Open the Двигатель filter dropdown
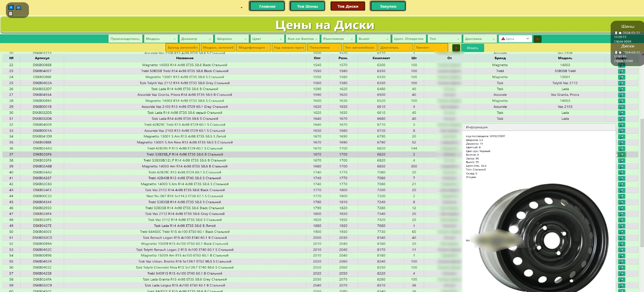The width and height of the screenshot is (644, 292). tap(396, 47)
